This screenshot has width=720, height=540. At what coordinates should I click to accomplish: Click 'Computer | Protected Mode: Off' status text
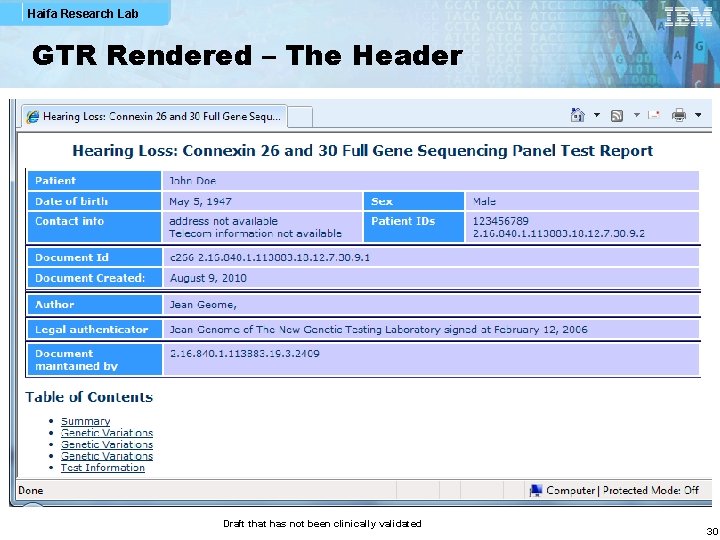[x=623, y=490]
